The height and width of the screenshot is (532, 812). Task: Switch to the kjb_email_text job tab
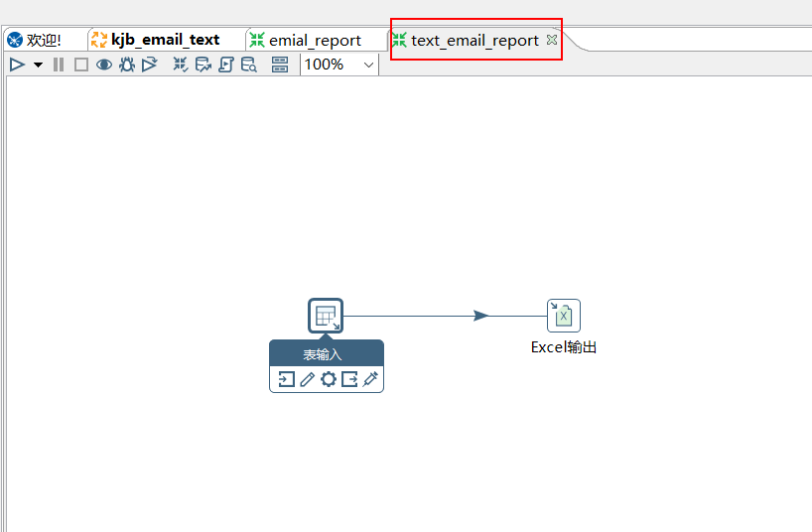(x=165, y=40)
